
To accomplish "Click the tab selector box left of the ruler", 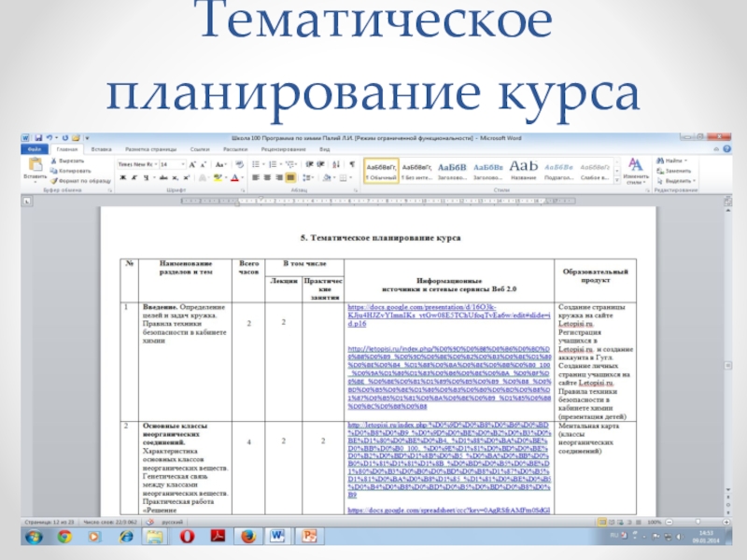I will 27,202.
